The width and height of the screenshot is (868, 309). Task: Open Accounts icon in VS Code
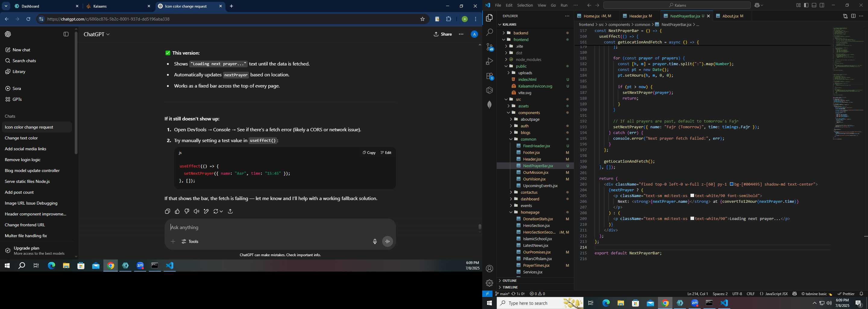(x=489, y=269)
